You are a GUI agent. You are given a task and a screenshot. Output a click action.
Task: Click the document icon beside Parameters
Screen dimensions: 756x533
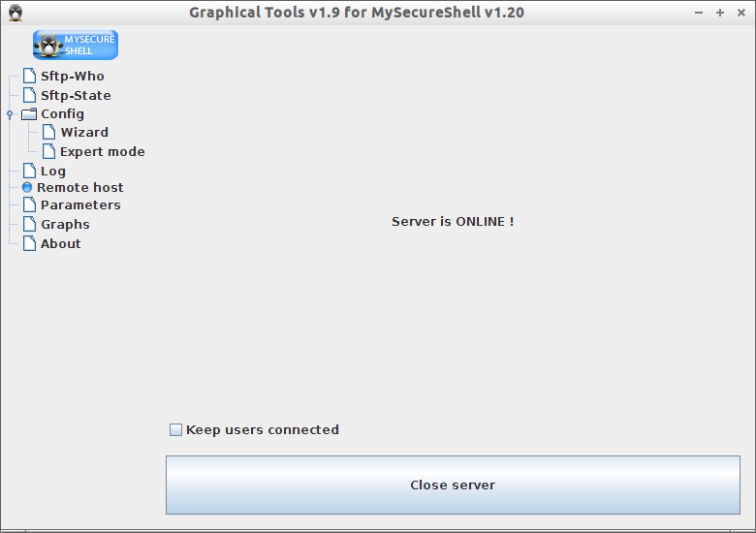click(29, 204)
